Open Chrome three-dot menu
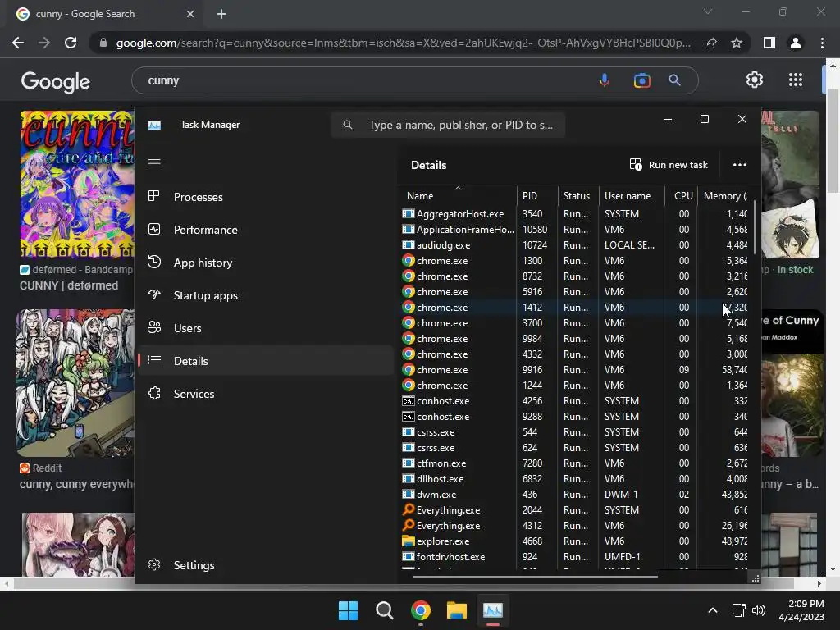Viewport: 840px width, 630px height. 822,43
